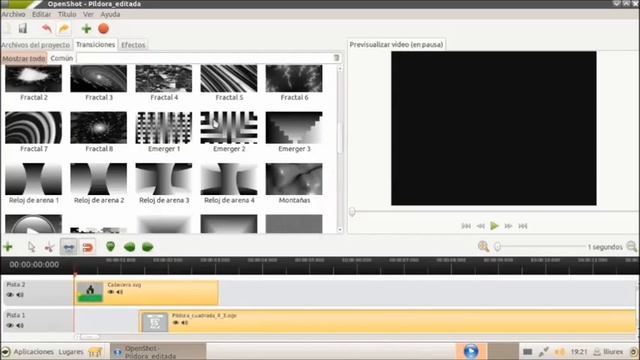This screenshot has height=360, width=640.
Task: Jump to next marker
Action: [x=147, y=247]
